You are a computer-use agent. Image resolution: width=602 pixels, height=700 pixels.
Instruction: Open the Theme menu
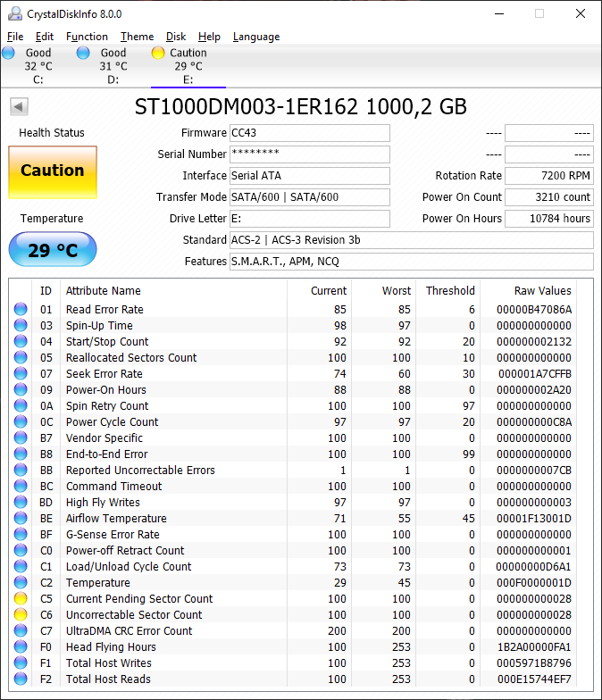click(138, 37)
